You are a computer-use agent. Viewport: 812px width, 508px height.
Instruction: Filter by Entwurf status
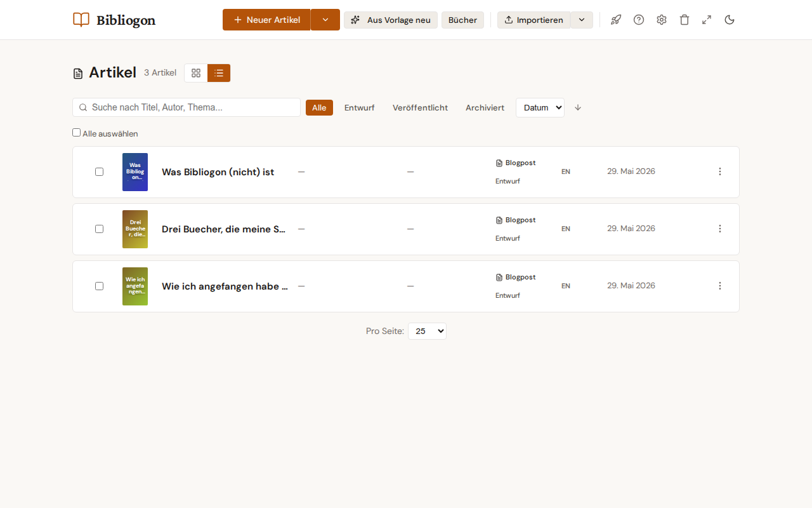(x=360, y=107)
